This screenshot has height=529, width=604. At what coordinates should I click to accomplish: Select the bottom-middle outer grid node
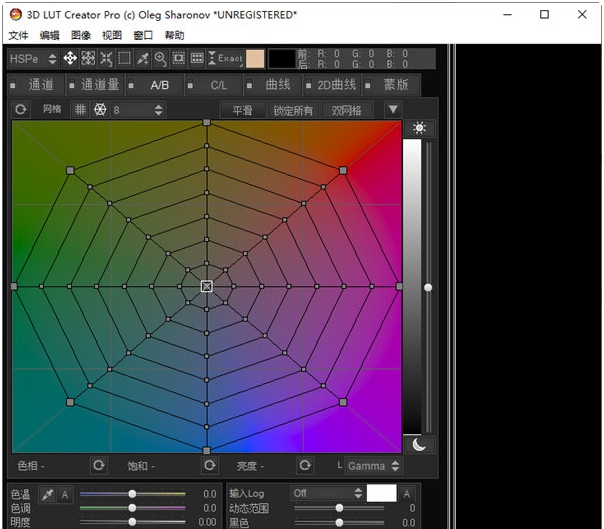click(207, 450)
